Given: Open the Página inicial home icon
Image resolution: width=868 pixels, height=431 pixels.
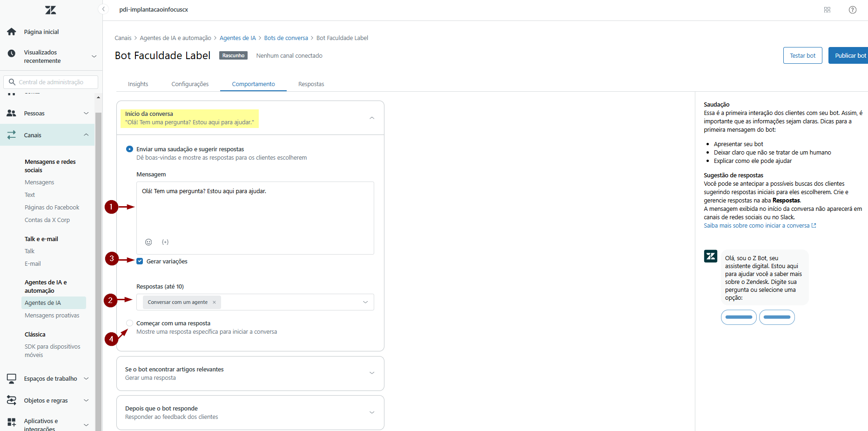Looking at the screenshot, I should [x=12, y=32].
